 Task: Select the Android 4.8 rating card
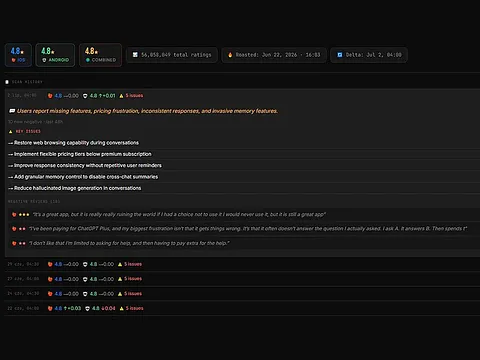[55, 55]
